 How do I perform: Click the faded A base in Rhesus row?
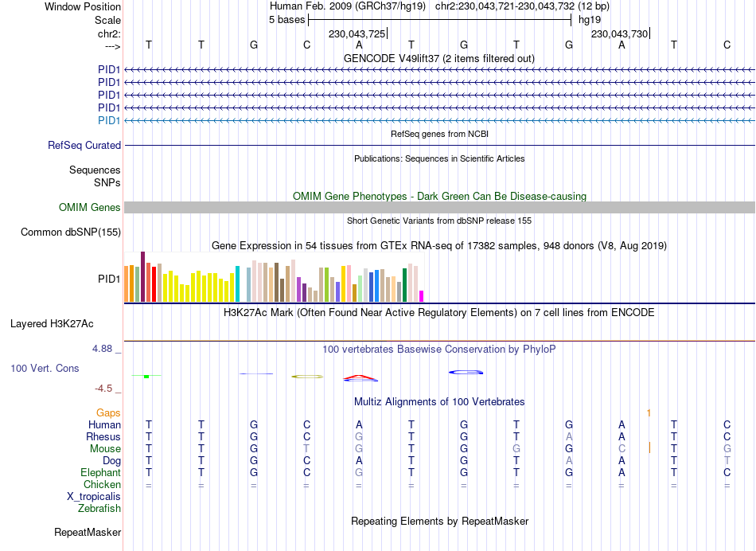coord(569,436)
